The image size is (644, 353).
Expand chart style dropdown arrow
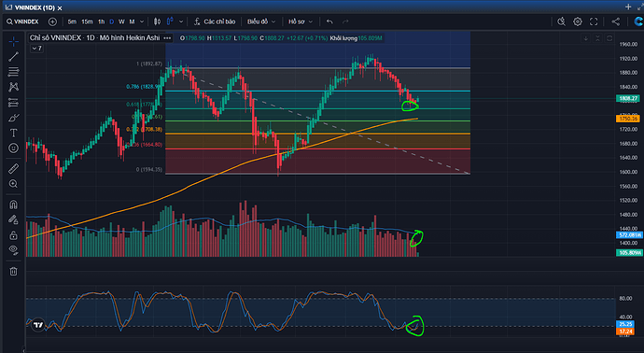[x=181, y=21]
